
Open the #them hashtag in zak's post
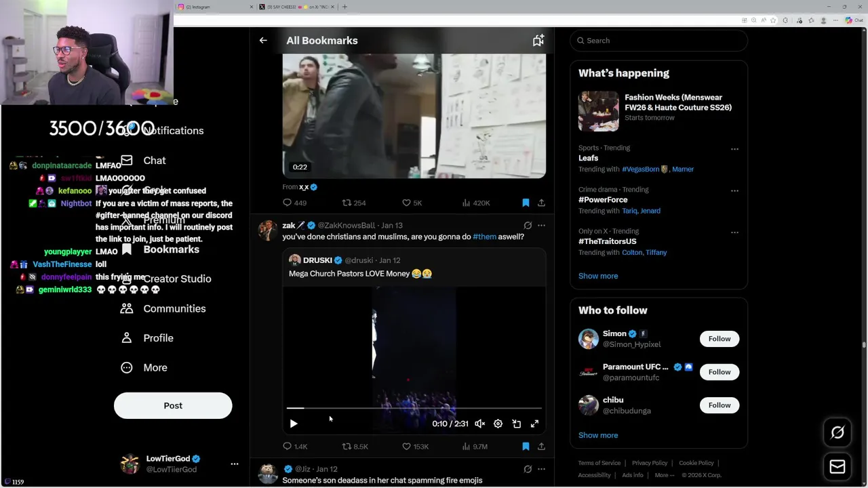tap(484, 237)
